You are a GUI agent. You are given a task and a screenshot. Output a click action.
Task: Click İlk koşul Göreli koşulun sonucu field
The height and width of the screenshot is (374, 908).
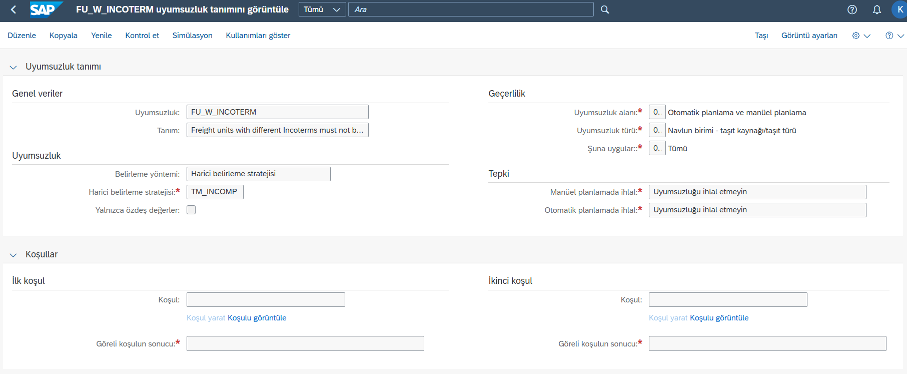coord(305,343)
